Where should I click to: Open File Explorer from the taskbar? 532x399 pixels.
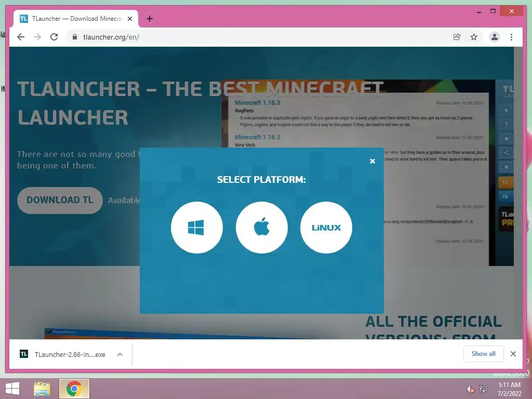coord(42,389)
